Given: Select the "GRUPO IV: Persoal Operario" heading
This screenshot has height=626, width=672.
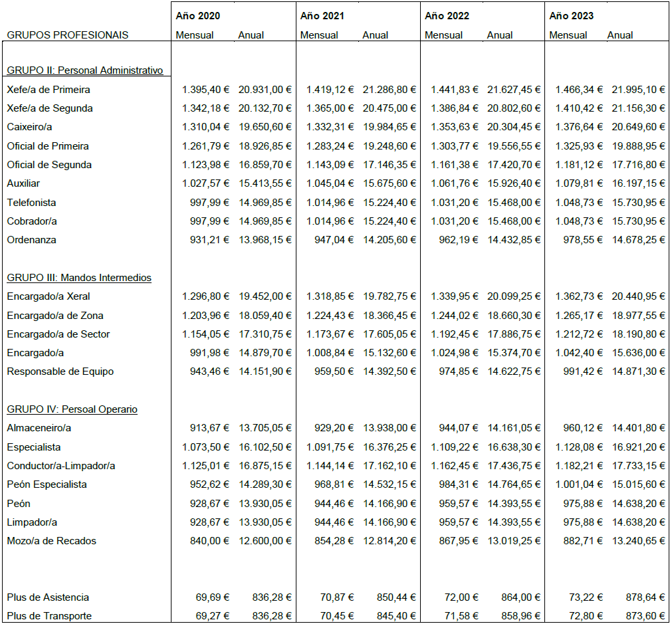Looking at the screenshot, I should 72,409.
